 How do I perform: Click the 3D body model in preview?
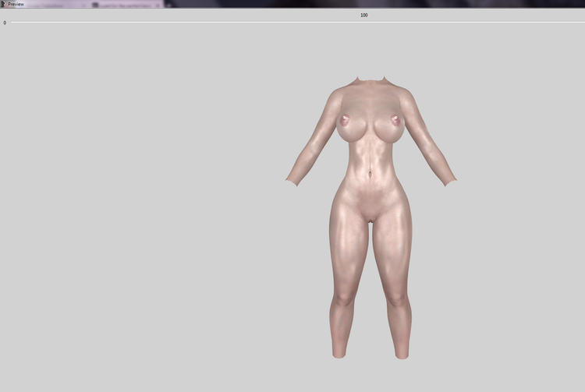(370, 217)
